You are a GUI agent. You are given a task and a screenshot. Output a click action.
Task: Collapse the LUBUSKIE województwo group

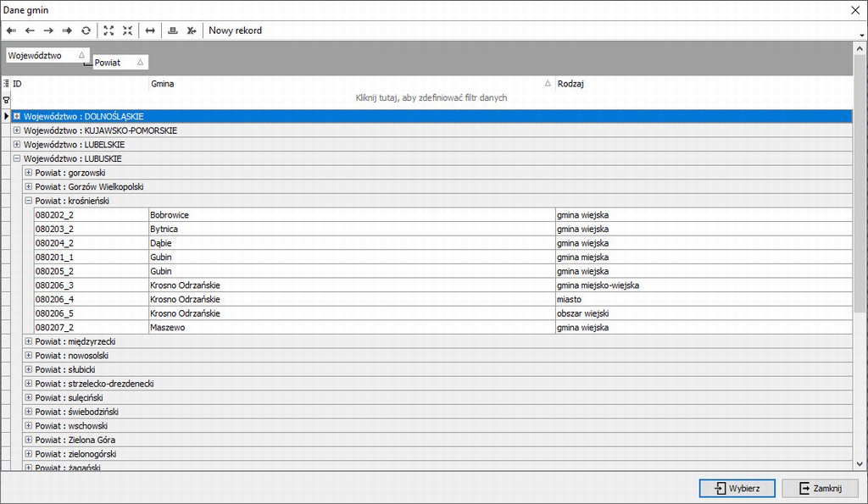pyautogui.click(x=17, y=158)
